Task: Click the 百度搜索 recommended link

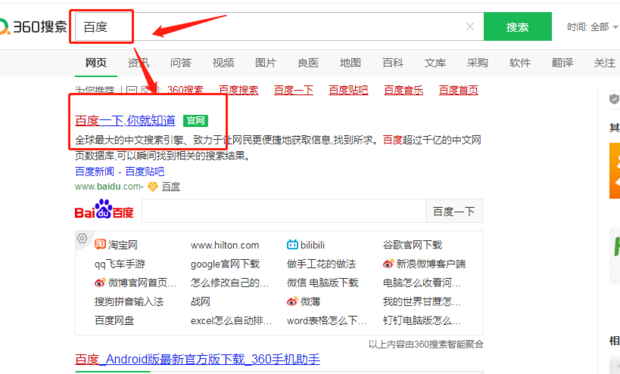Action: tap(238, 90)
